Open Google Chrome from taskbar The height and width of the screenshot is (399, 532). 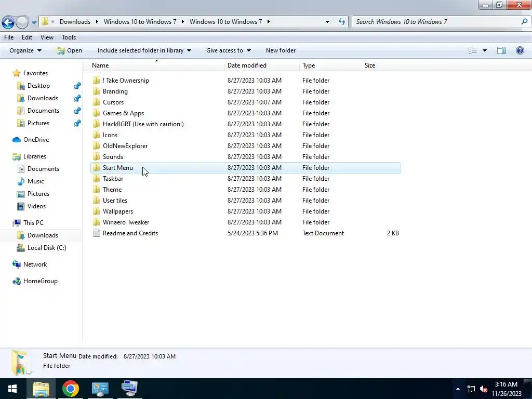tap(71, 389)
